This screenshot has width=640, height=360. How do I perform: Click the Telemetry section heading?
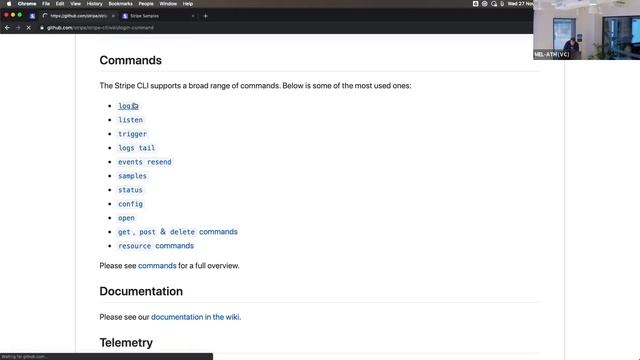coord(126,343)
